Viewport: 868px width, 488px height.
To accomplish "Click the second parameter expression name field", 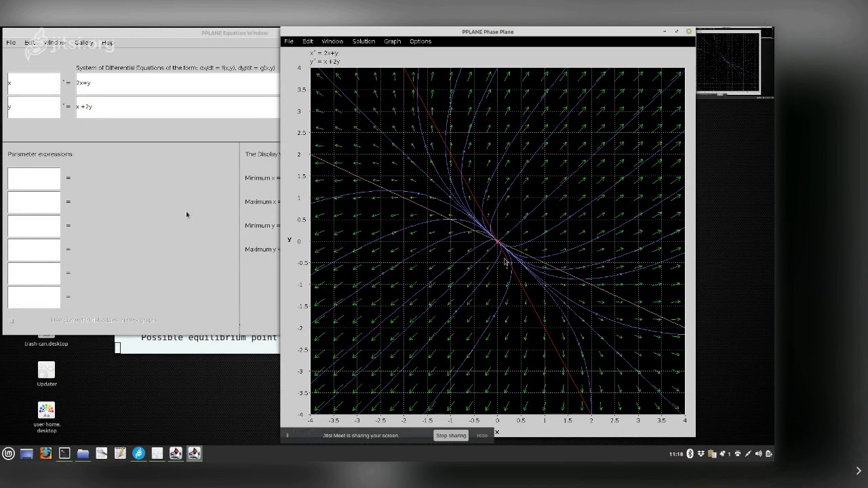I will [34, 201].
